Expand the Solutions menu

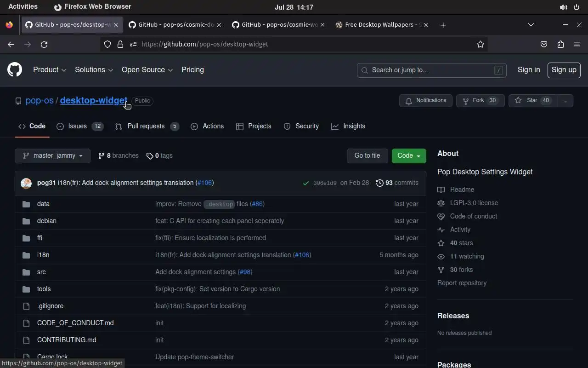point(94,70)
